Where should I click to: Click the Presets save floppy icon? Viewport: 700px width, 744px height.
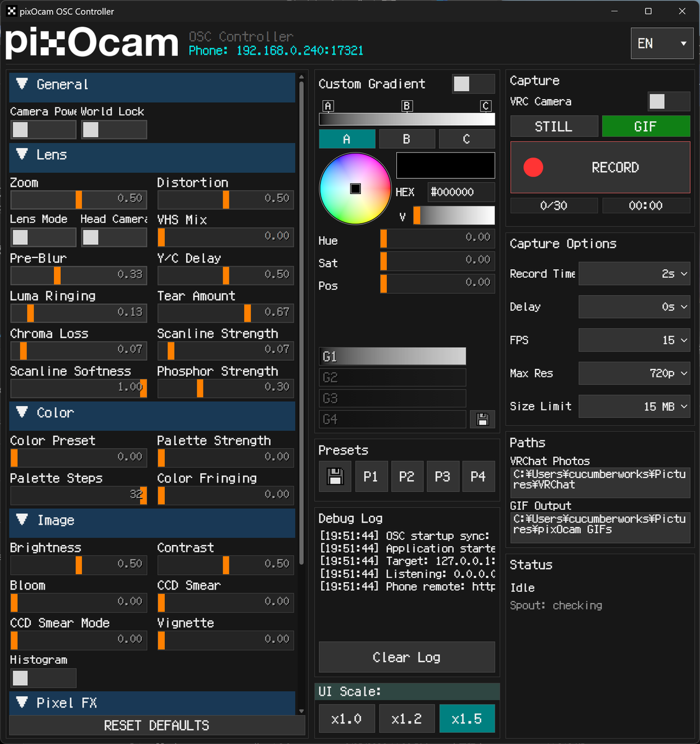coord(335,477)
